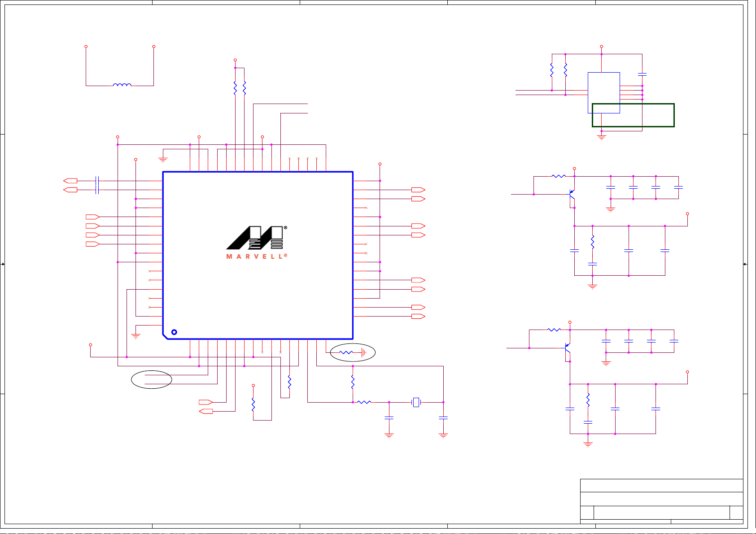
Task: Select the inductor symbol between the two power terminals
Action: [x=122, y=84]
